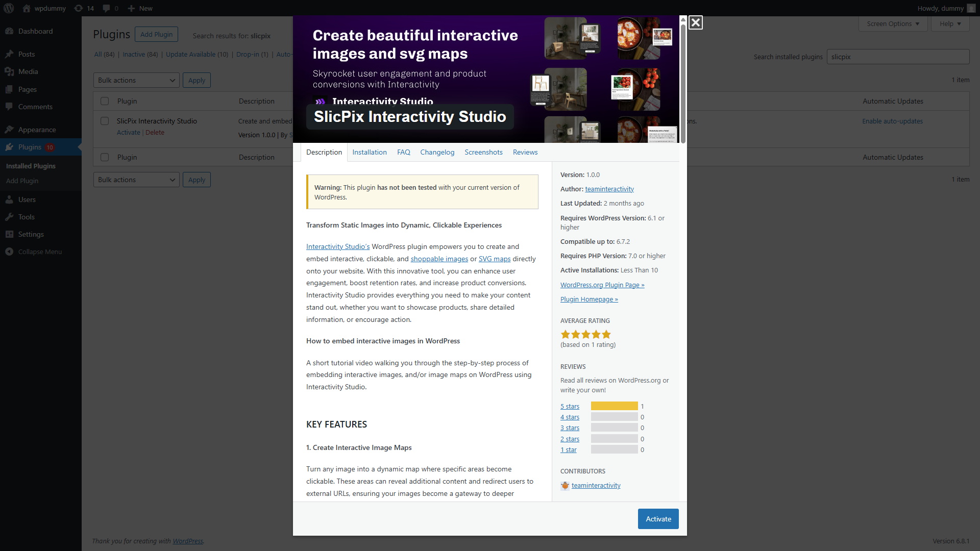
Task: Click the five-star average rating
Action: pyautogui.click(x=585, y=335)
